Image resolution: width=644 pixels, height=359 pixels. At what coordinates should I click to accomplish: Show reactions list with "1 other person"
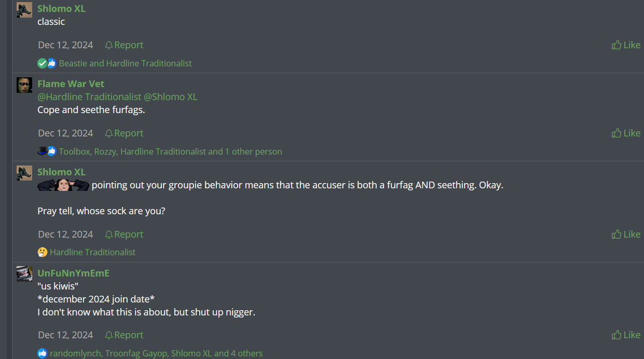click(171, 151)
